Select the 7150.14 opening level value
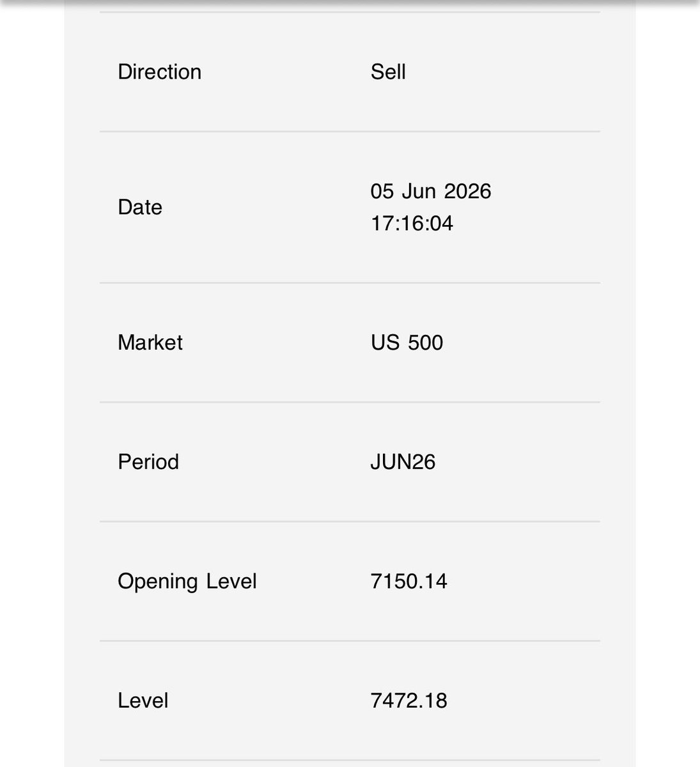Viewport: 700px width, 767px height. click(409, 581)
